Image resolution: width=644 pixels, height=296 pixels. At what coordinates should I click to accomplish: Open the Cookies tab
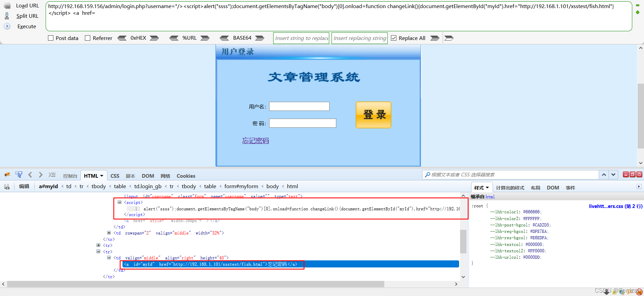point(186,176)
